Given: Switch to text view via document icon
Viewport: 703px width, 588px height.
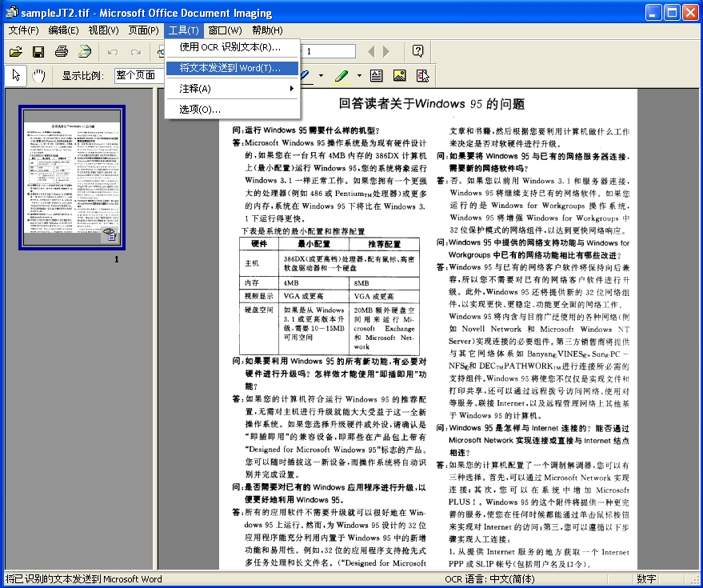Looking at the screenshot, I should 377,75.
